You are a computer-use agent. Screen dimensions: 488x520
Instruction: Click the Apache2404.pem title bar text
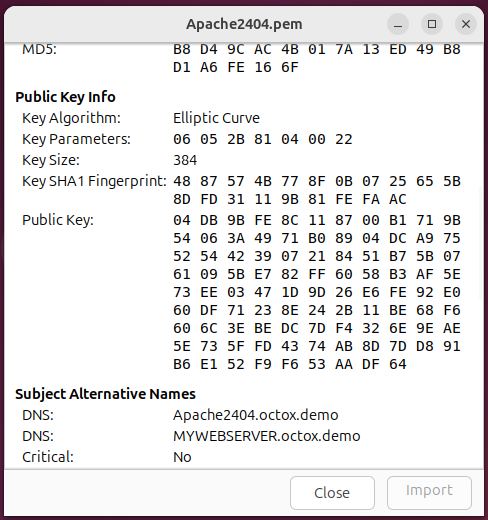tap(244, 24)
